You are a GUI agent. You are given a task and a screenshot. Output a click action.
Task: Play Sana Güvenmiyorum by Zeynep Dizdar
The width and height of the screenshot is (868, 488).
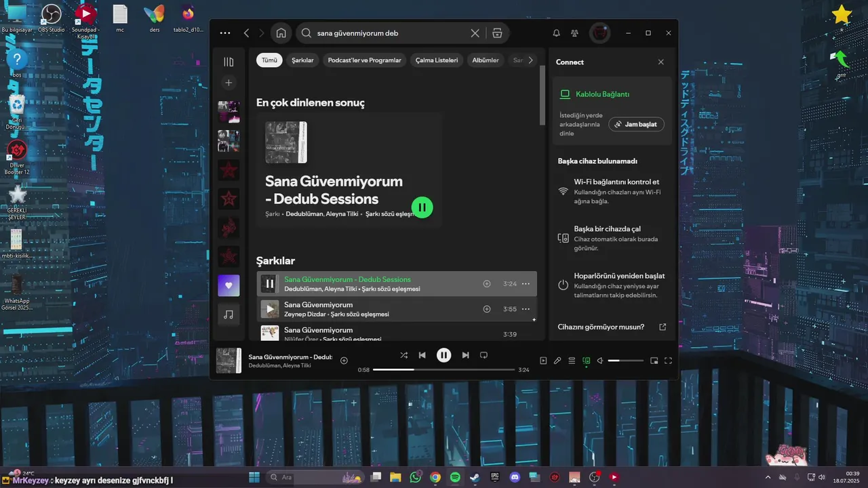[x=269, y=309]
